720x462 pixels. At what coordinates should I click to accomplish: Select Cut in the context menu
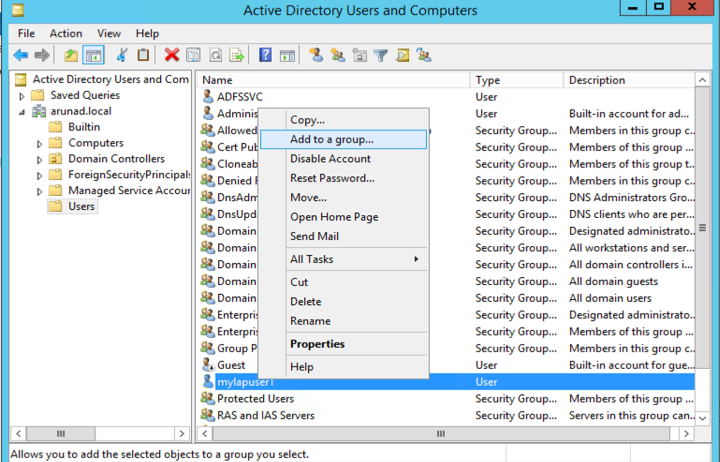click(x=343, y=282)
